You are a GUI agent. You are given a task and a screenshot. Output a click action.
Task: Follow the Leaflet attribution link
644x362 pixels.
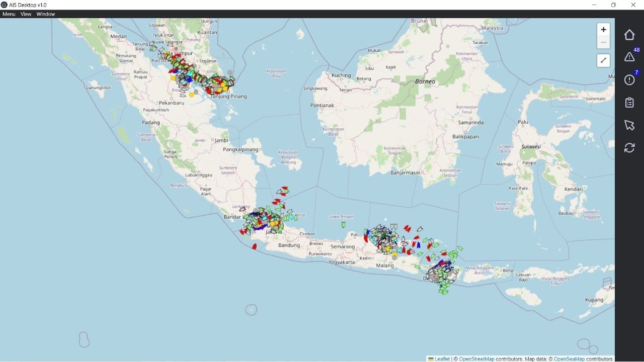(x=442, y=359)
